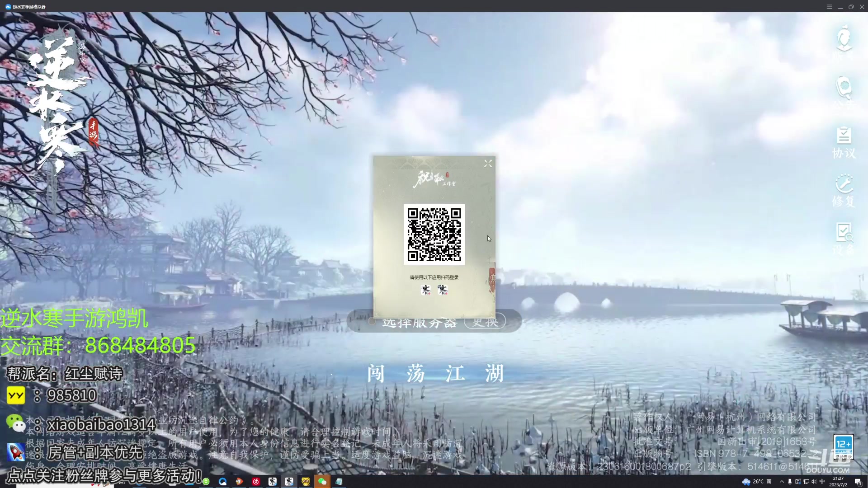Click the 闯荡江湖 start game button
Image resolution: width=868 pixels, height=488 pixels.
(x=435, y=374)
